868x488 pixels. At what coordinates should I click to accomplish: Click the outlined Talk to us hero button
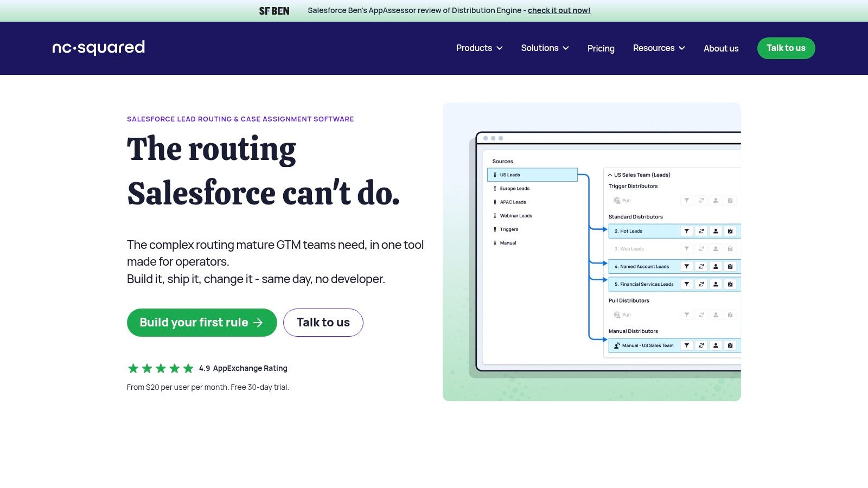[323, 323]
